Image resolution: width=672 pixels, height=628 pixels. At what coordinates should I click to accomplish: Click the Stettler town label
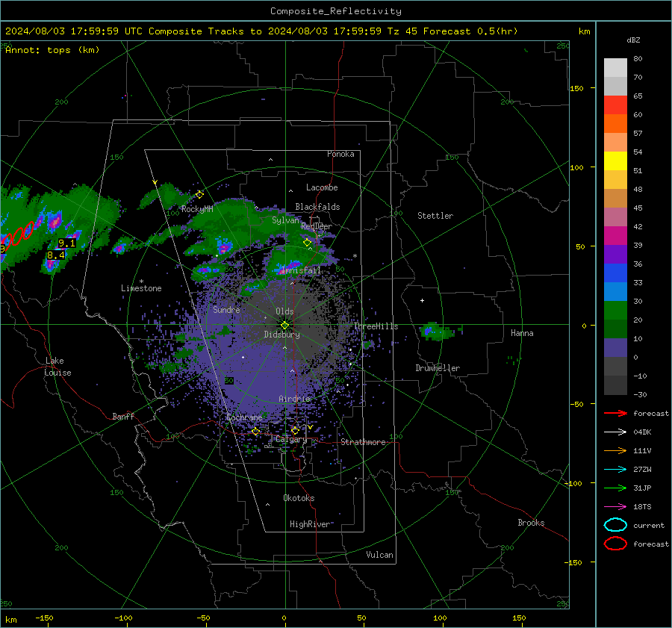click(435, 216)
